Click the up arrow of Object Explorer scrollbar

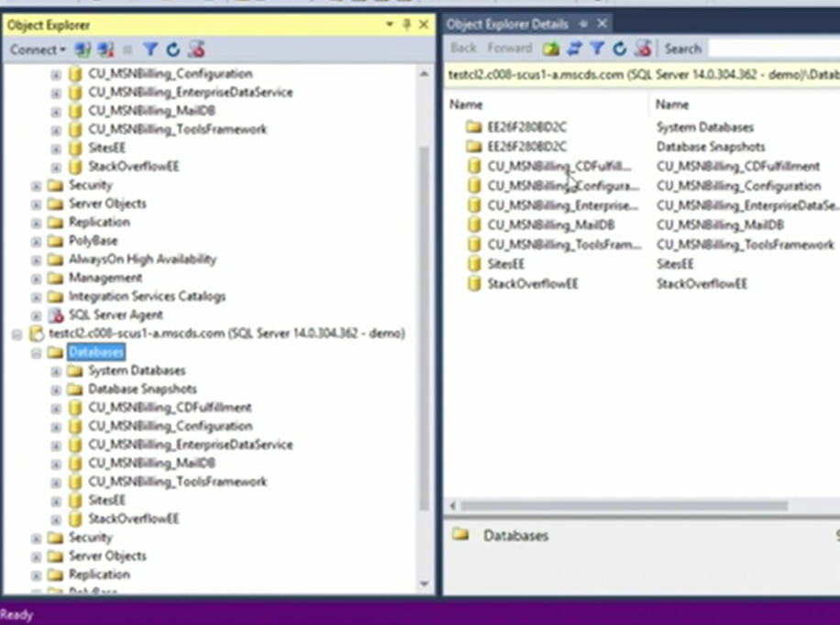(425, 74)
